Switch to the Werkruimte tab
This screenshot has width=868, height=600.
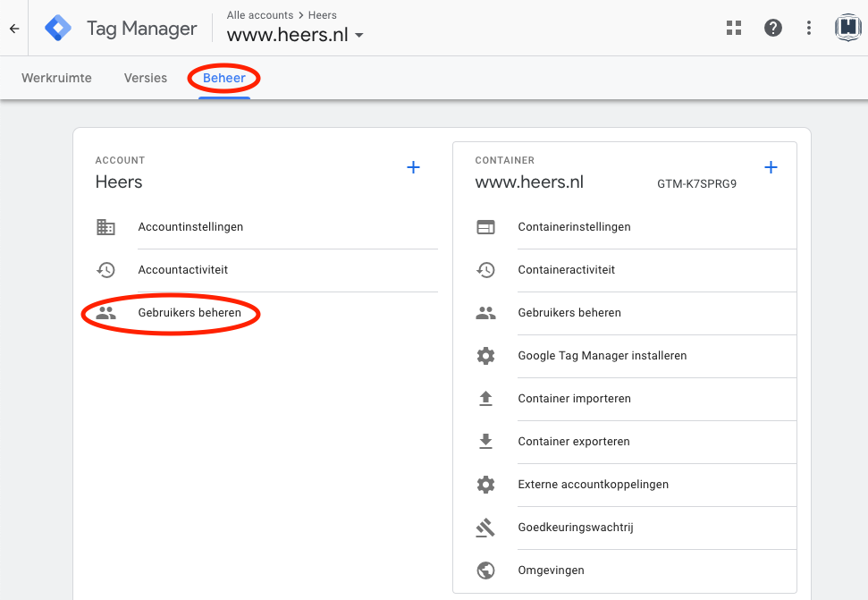(56, 78)
